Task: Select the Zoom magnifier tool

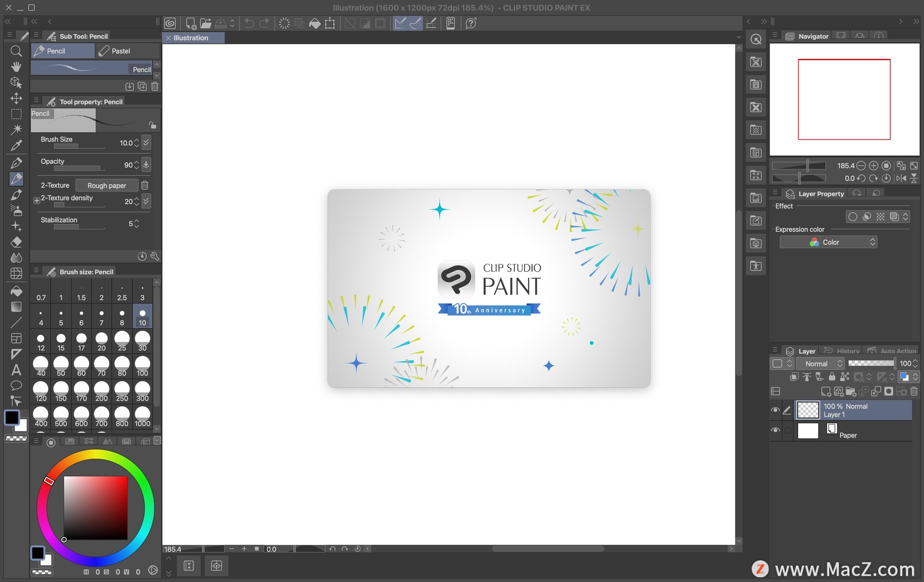Action: tap(16, 51)
